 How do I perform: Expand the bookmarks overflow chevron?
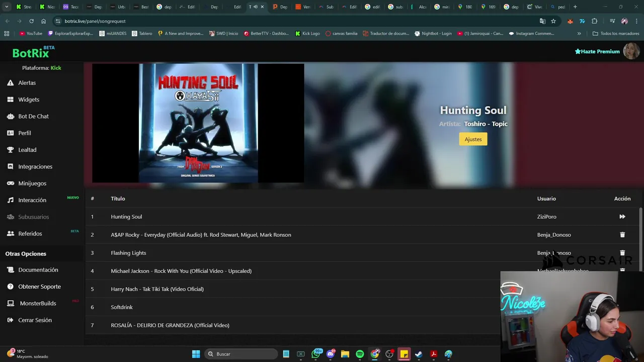[579, 34]
